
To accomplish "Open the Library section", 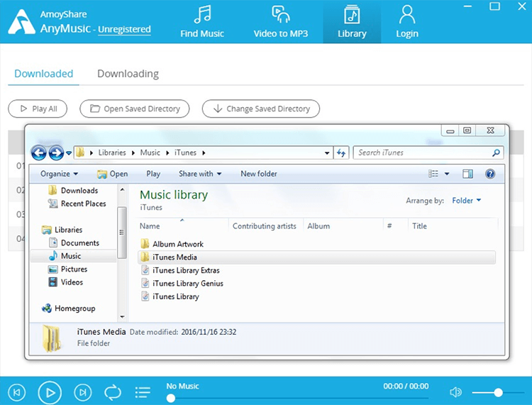I will (352, 22).
